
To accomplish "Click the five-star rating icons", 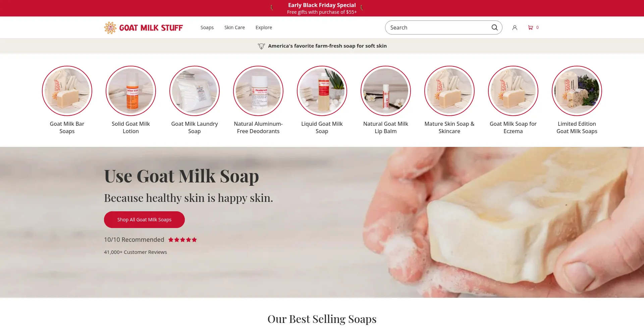I will tap(182, 240).
